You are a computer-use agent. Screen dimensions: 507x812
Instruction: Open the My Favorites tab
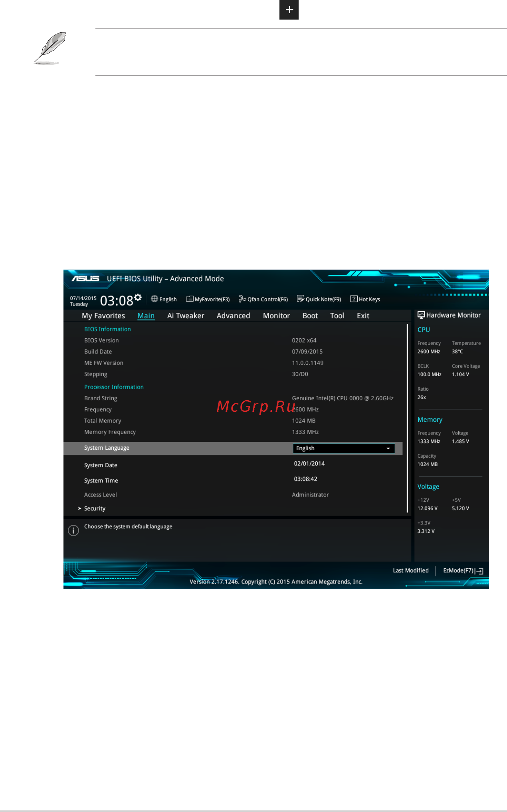point(103,316)
